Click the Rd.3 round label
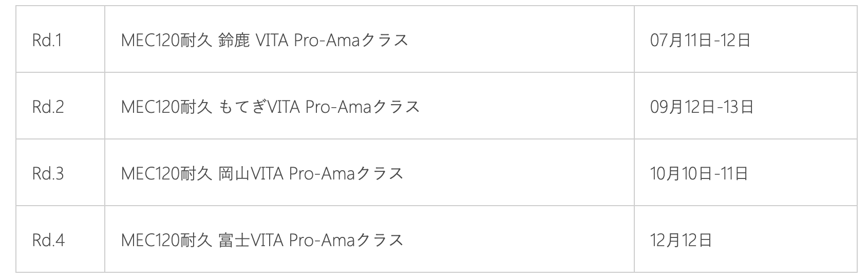 coord(48,173)
